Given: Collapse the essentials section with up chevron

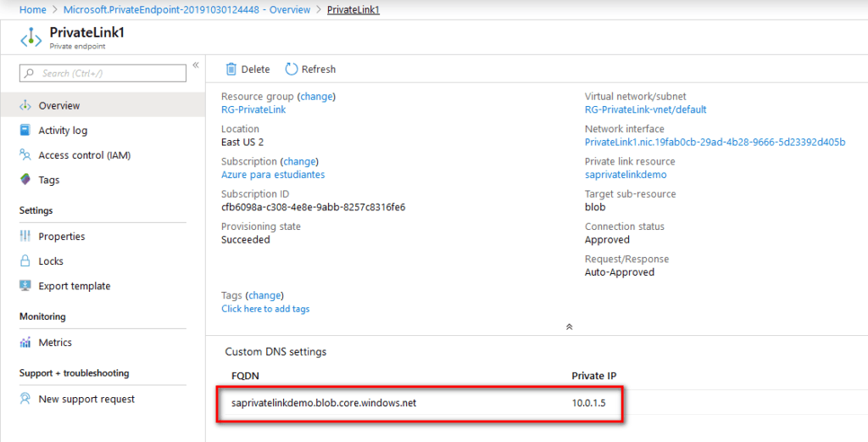Looking at the screenshot, I should point(569,327).
